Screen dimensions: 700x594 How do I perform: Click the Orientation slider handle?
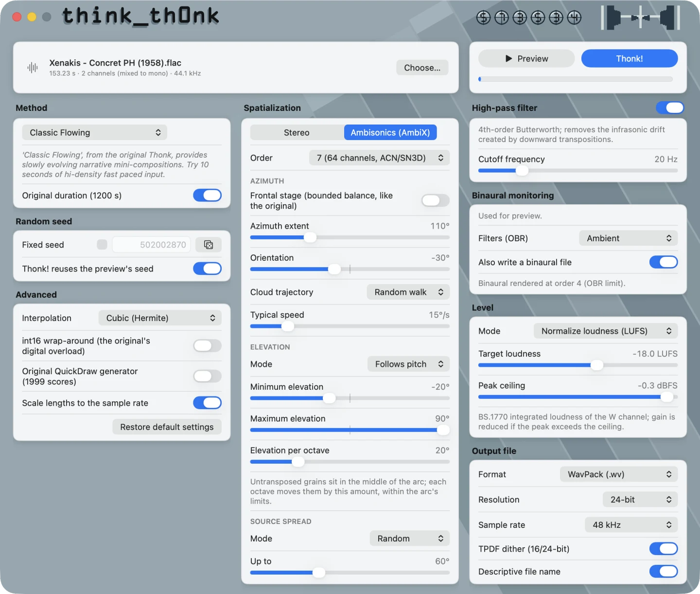[x=334, y=269]
